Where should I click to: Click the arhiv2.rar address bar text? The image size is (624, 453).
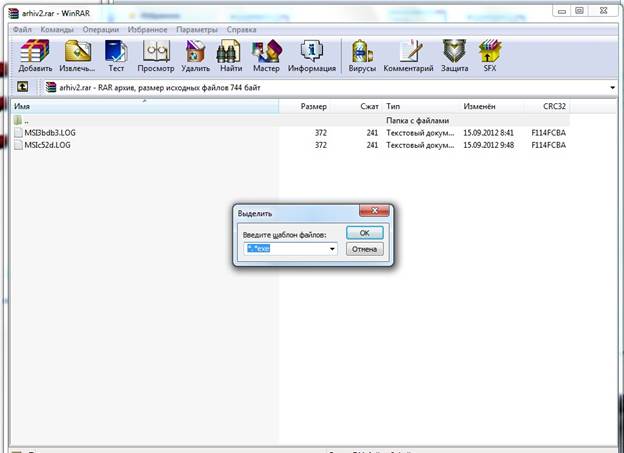coord(160,87)
